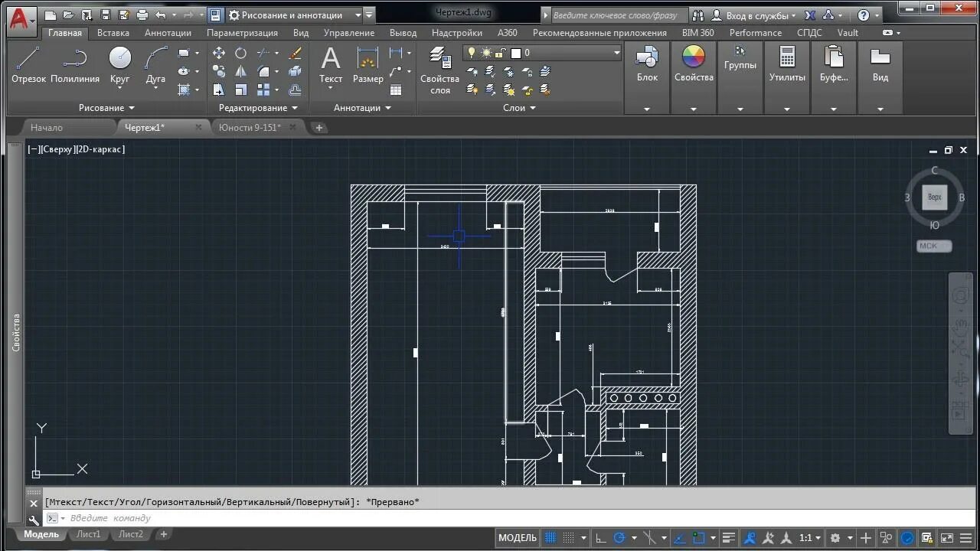Select the Полилиния polyline tool
This screenshot has width=980, height=551.
click(75, 65)
